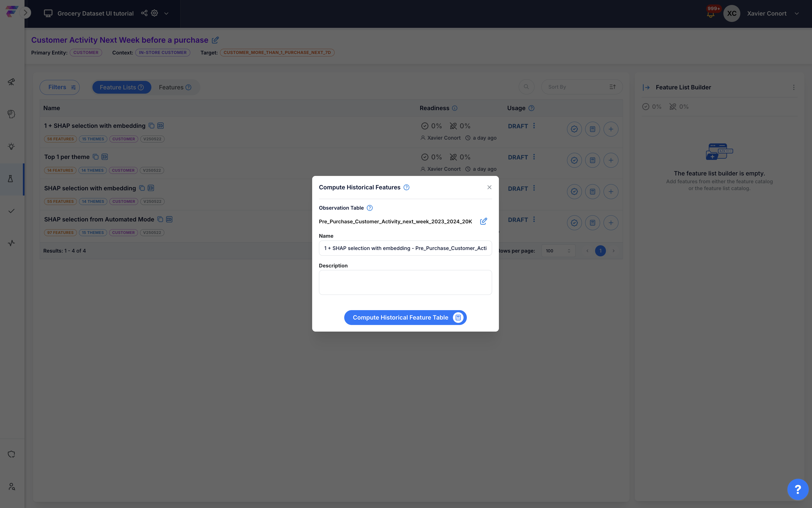Open three-dot menu beside SHAP selection from Automated Mode

(534, 219)
